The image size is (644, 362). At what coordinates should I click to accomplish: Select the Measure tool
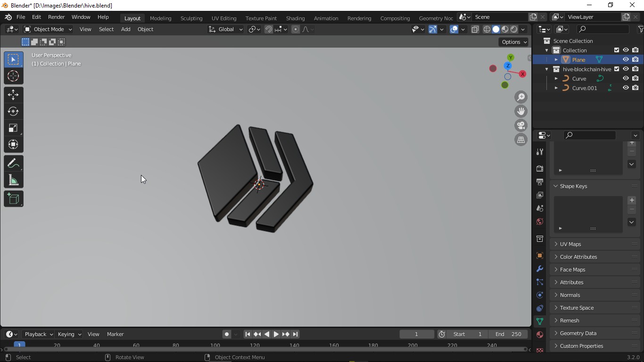tap(13, 180)
